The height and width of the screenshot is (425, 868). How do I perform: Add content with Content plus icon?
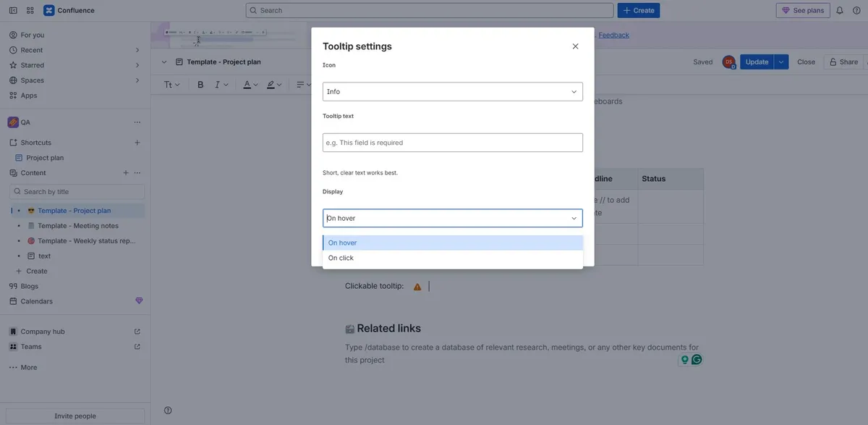click(126, 173)
